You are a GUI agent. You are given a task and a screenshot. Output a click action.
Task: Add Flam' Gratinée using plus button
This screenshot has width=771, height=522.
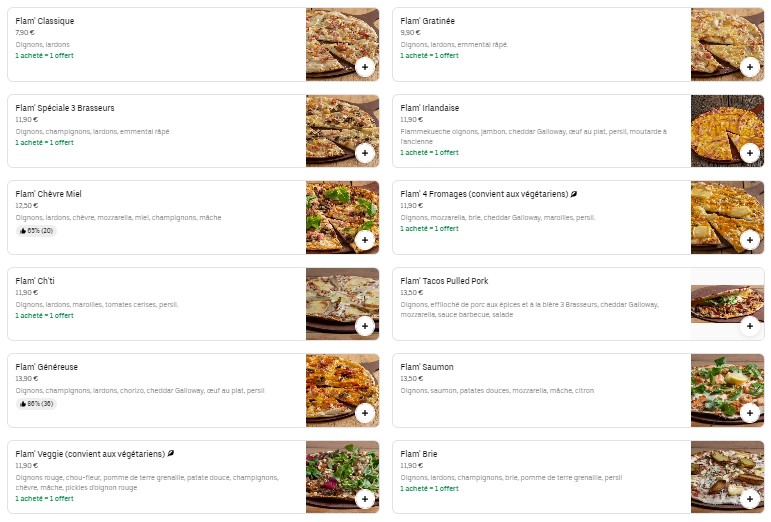749,67
